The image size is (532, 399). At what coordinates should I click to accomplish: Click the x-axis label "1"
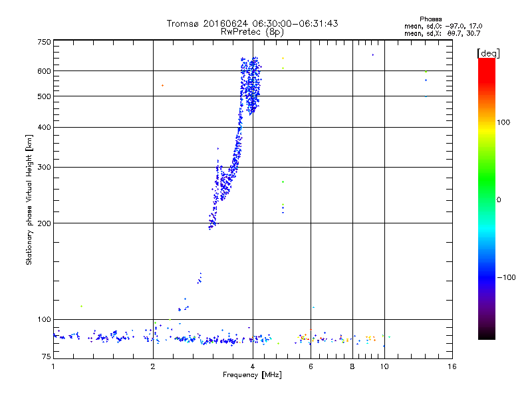[x=53, y=366]
